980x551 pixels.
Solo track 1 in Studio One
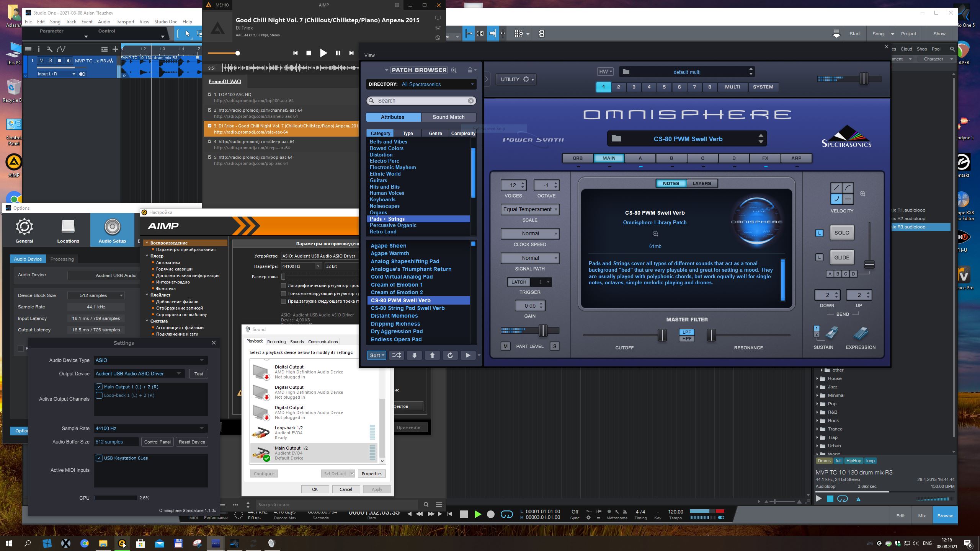pyautogui.click(x=50, y=60)
